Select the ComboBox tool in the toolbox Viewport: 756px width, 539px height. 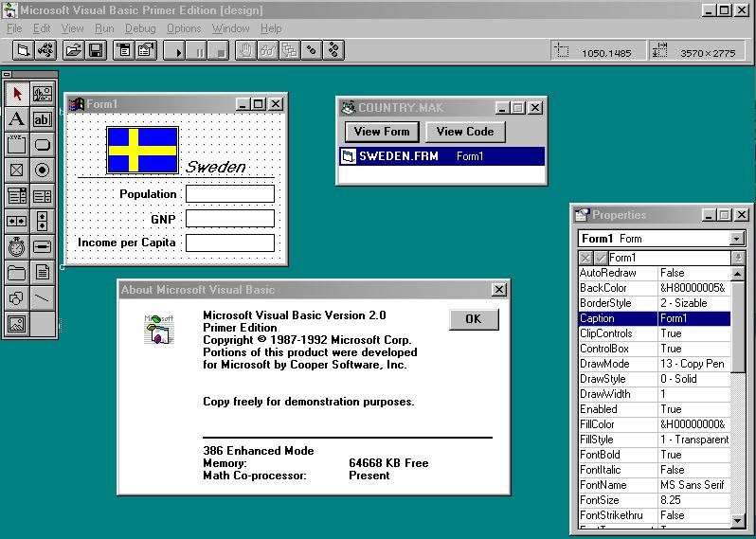pyautogui.click(x=17, y=196)
